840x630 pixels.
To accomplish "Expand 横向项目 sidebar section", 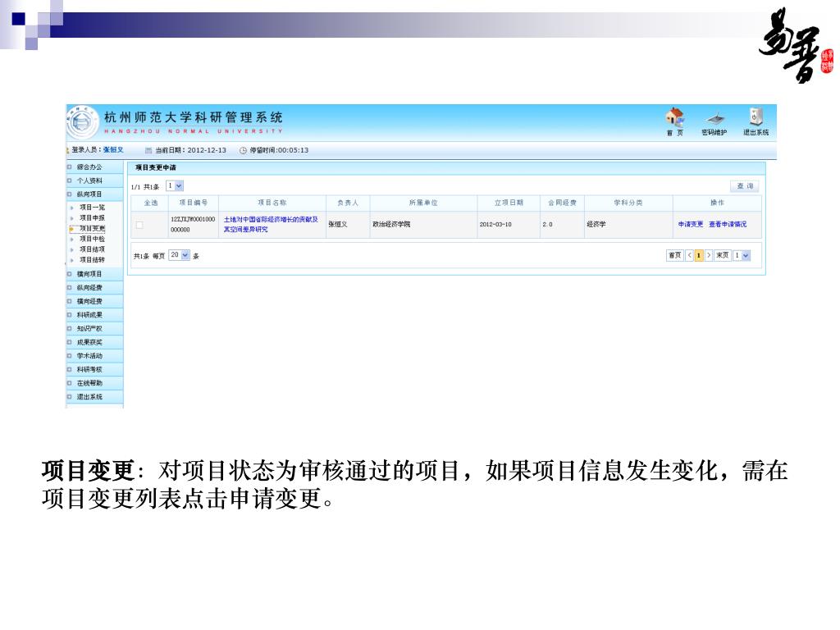I will pos(89,274).
